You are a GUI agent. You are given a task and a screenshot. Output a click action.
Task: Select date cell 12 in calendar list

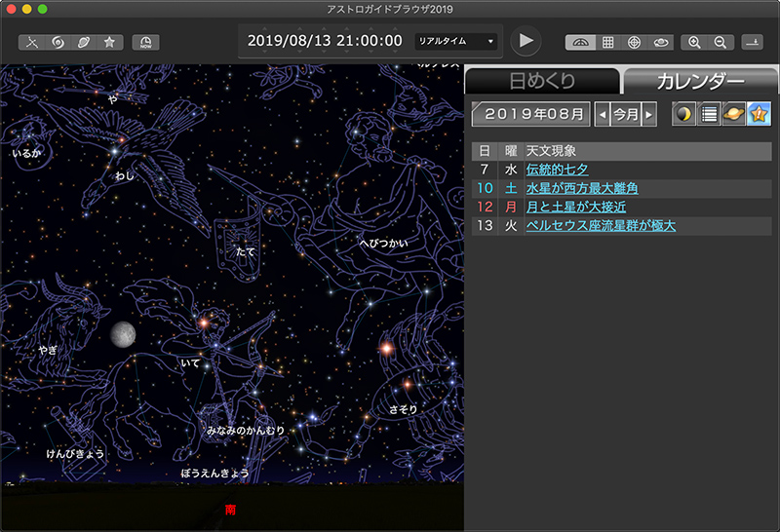(x=485, y=207)
